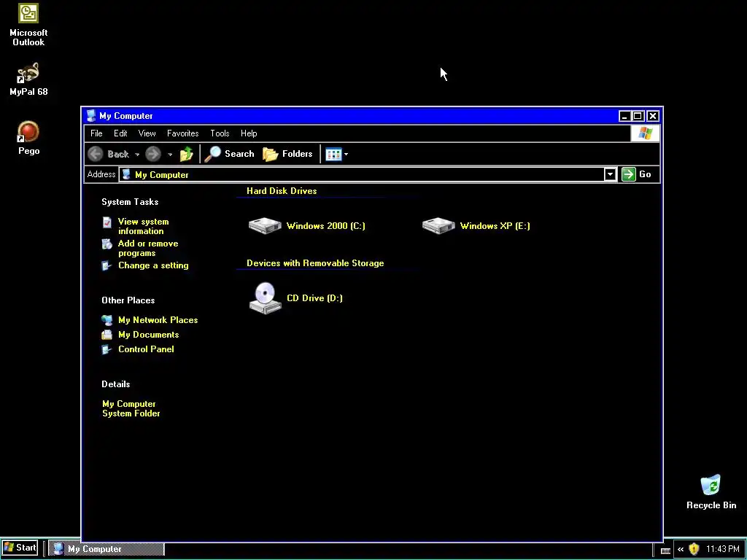Select the Windows 2000 (C:) drive icon
Screen dimensions: 747x560
[x=265, y=226]
